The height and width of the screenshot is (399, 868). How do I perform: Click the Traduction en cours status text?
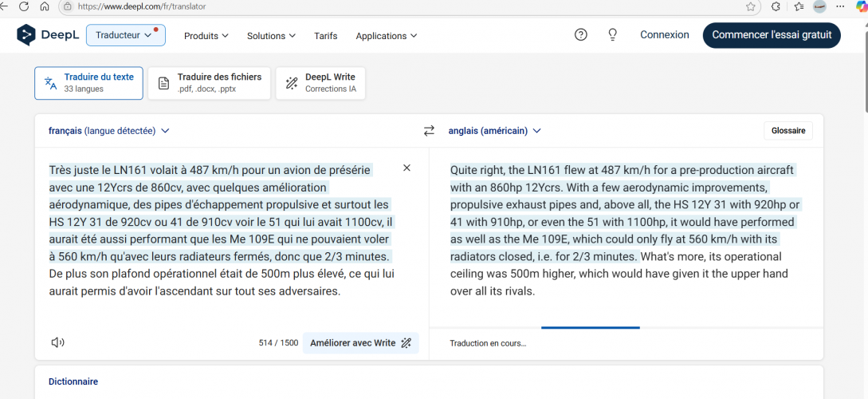(x=488, y=344)
